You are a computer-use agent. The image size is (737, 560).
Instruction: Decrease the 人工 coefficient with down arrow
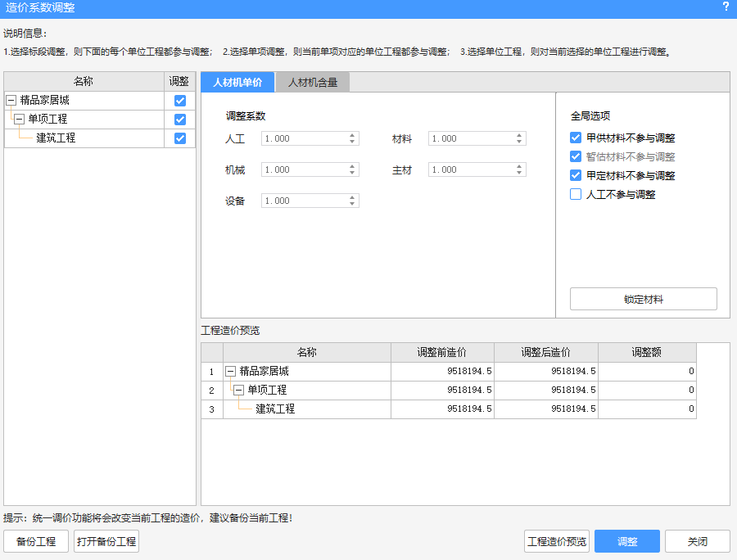pyautogui.click(x=352, y=142)
